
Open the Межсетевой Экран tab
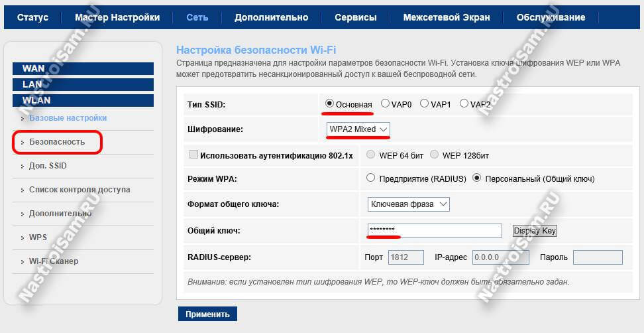click(447, 17)
